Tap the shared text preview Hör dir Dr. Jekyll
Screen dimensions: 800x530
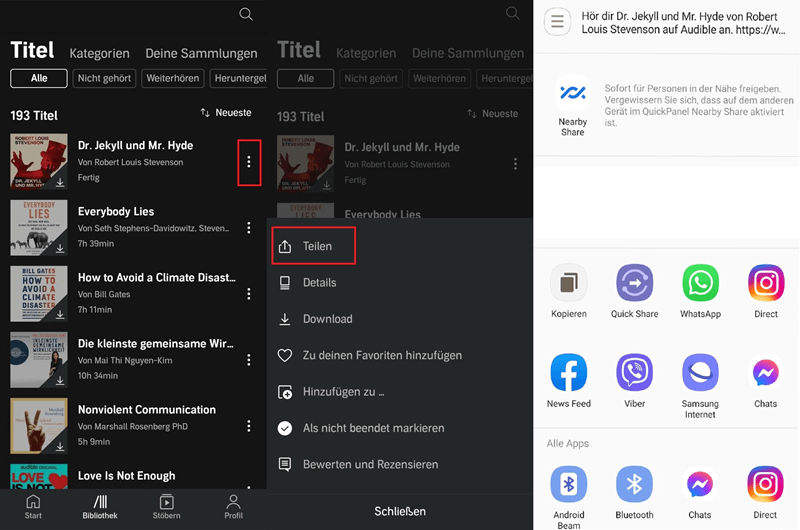point(683,23)
